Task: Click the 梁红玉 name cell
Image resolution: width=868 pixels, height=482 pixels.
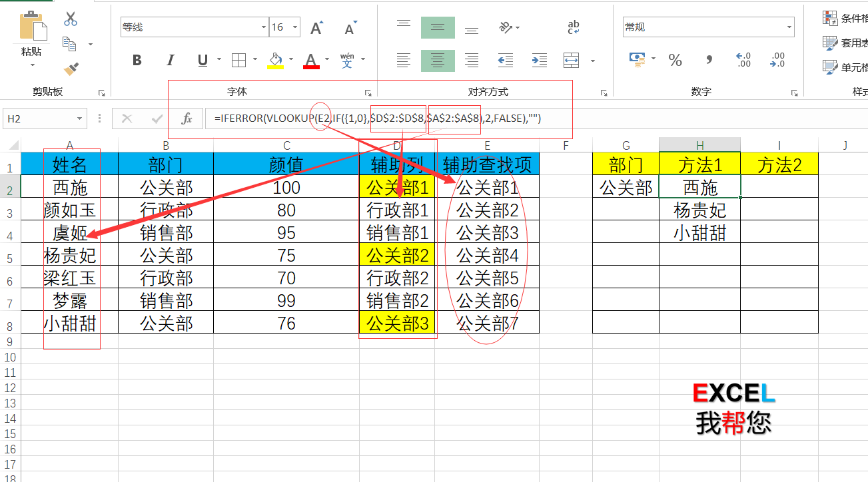Action: (69, 278)
